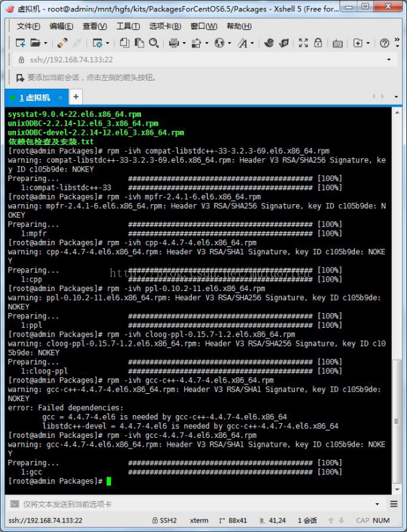The height and width of the screenshot is (532, 407).
Task: Click the compose bar terminal icon
Action: [x=14, y=504]
